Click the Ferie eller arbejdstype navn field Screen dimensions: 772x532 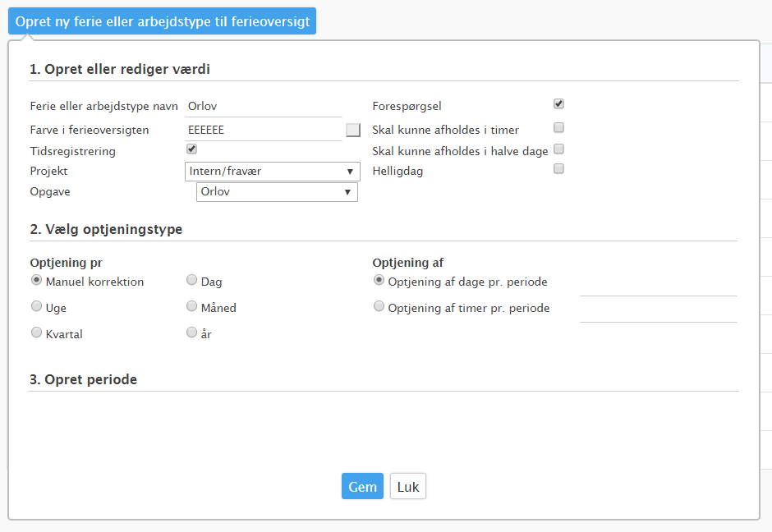click(x=264, y=106)
